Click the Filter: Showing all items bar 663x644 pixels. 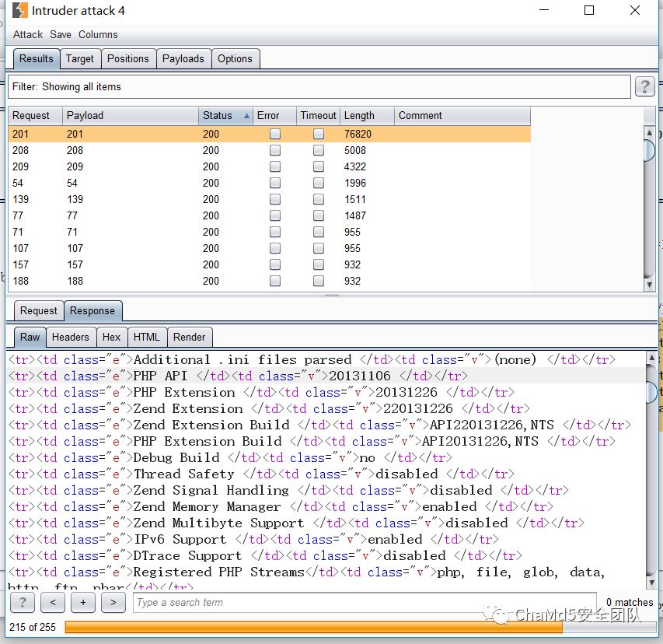point(319,87)
